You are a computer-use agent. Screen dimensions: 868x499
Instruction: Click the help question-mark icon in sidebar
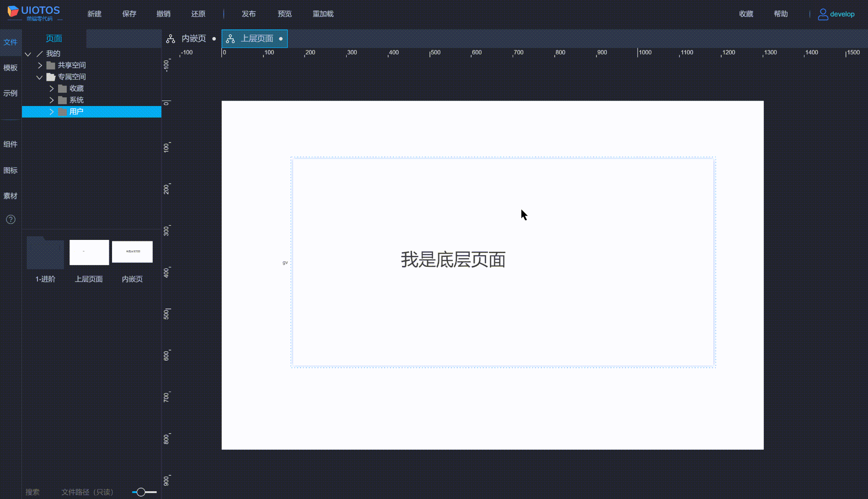(x=11, y=219)
